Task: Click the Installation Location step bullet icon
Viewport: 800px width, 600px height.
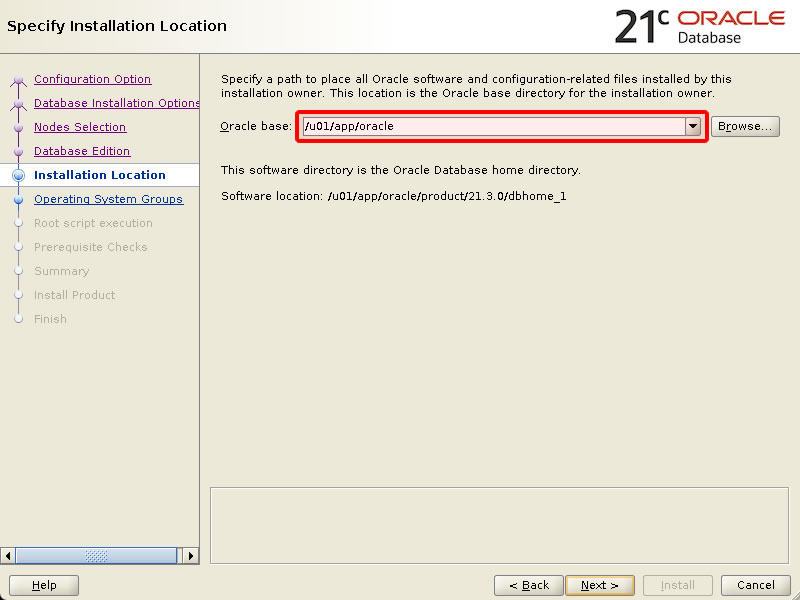Action: tap(18, 176)
